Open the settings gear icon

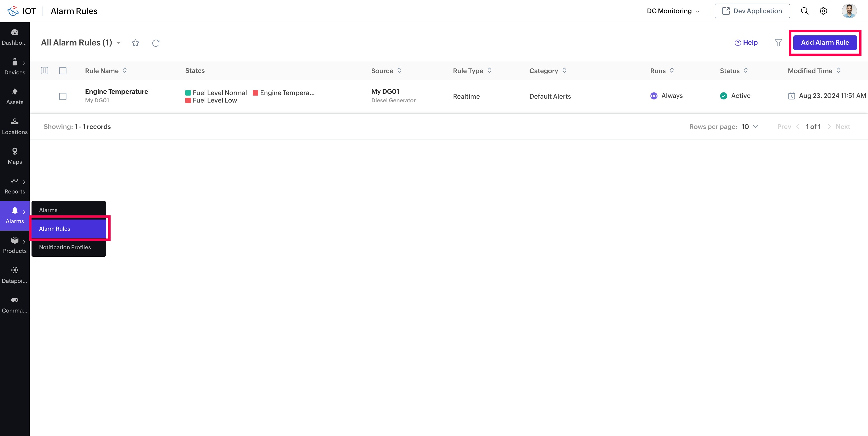(x=823, y=11)
